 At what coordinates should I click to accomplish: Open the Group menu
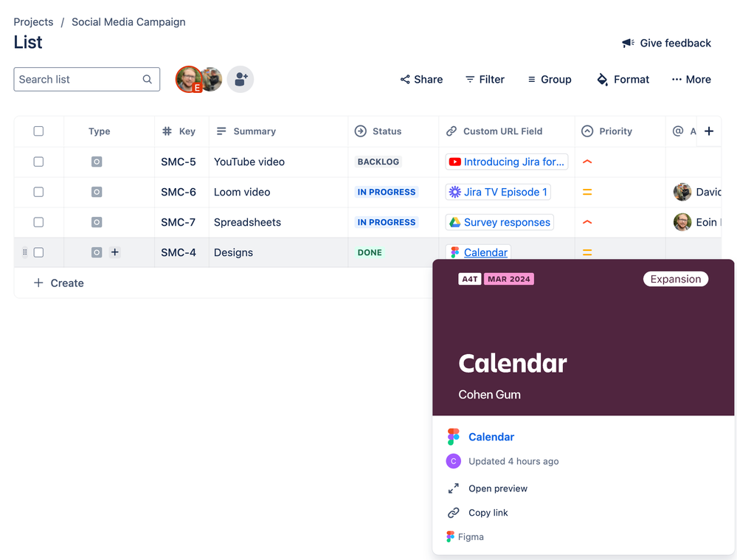tap(550, 80)
